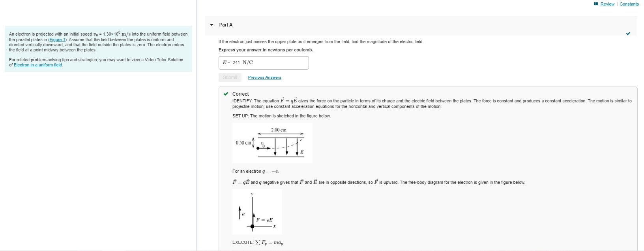Open Previous Answers
Screen dimensions: 644x251
coord(264,77)
